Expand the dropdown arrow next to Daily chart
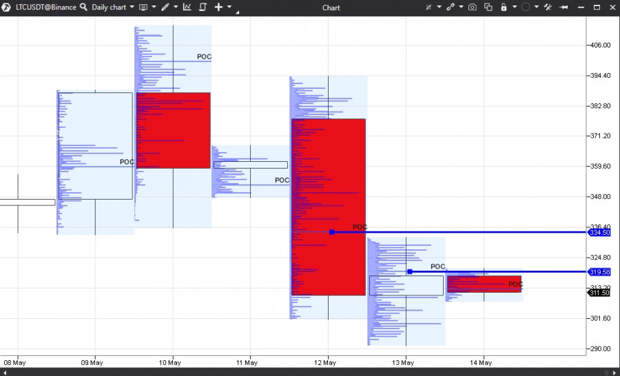The width and height of the screenshot is (620, 376). (132, 7)
